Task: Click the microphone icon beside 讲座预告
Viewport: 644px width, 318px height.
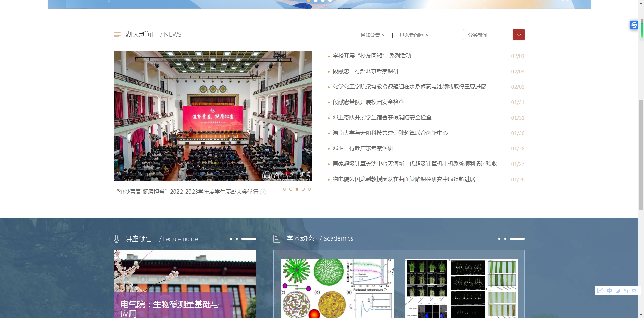Action: coord(116,239)
